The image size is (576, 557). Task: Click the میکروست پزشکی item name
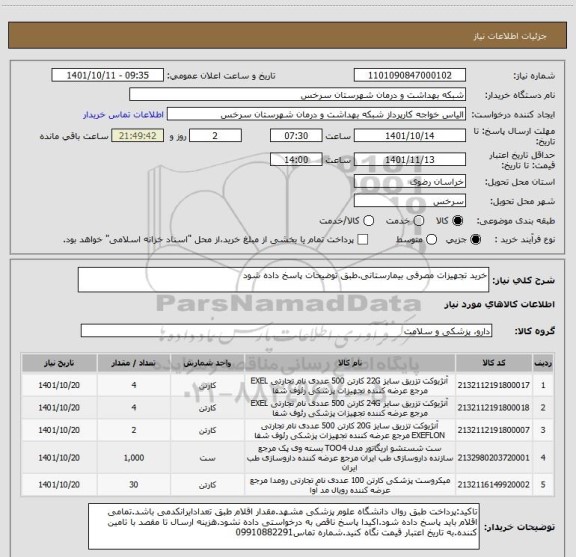[350, 485]
